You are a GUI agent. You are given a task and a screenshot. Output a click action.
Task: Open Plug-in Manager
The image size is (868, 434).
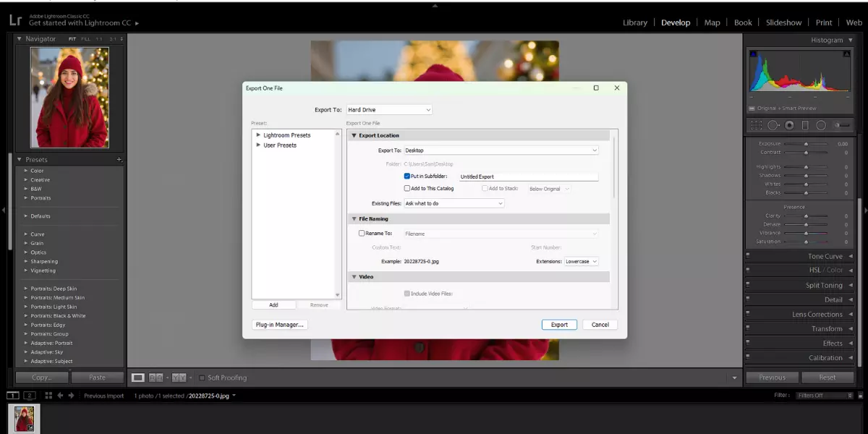point(280,325)
